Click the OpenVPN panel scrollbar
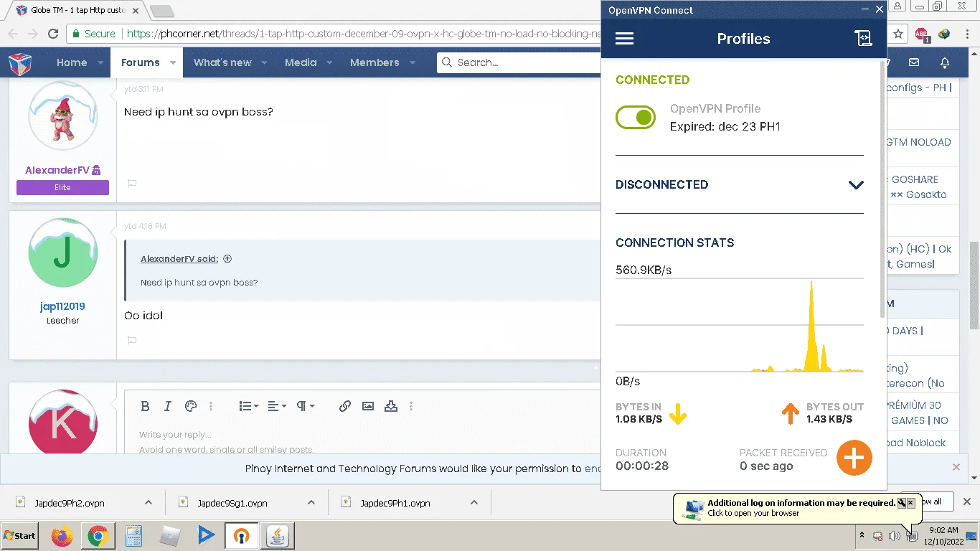 tap(883, 190)
